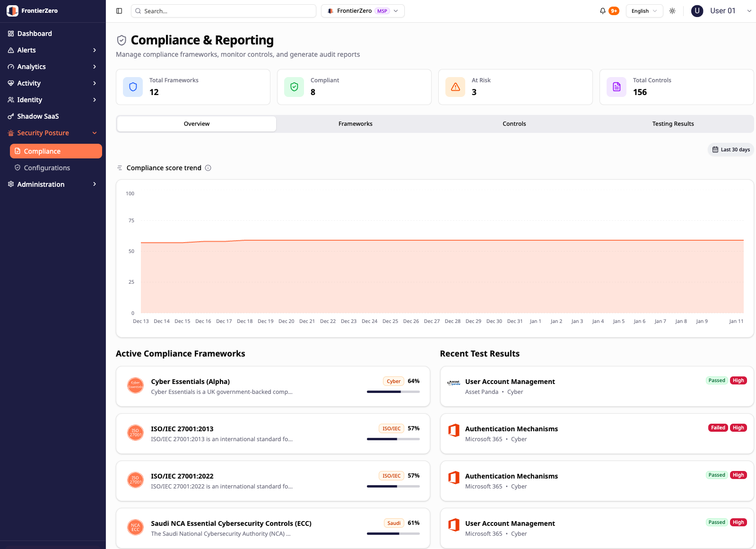Toggle the light/dark theme sun icon

click(672, 11)
